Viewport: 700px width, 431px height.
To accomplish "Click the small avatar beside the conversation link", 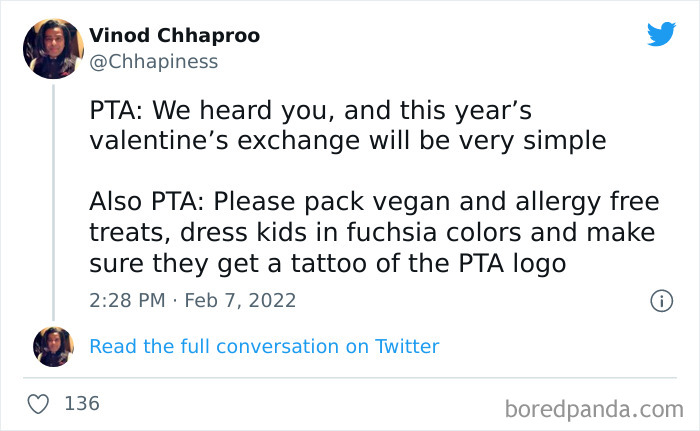I will [x=53, y=346].
